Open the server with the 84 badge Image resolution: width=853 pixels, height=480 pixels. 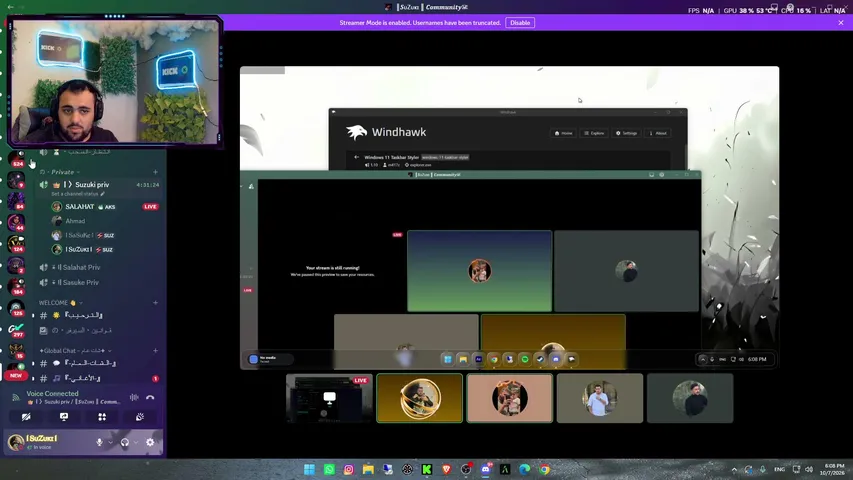(x=16, y=201)
